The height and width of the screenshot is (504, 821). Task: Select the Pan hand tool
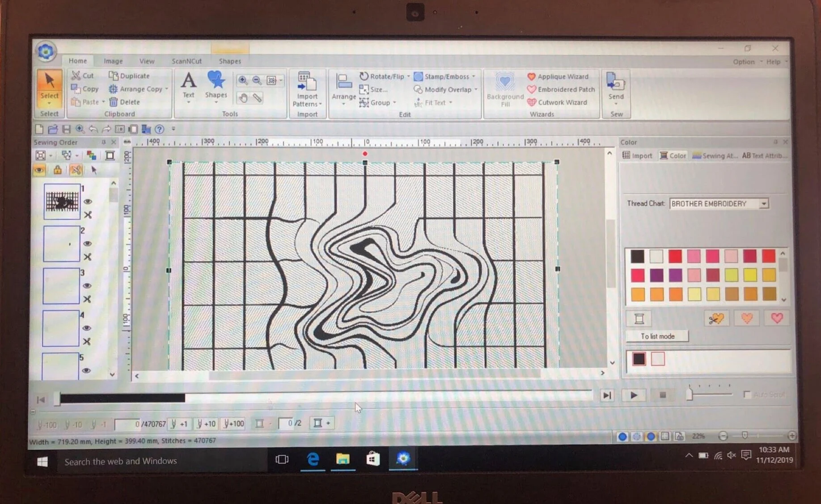[x=243, y=98]
